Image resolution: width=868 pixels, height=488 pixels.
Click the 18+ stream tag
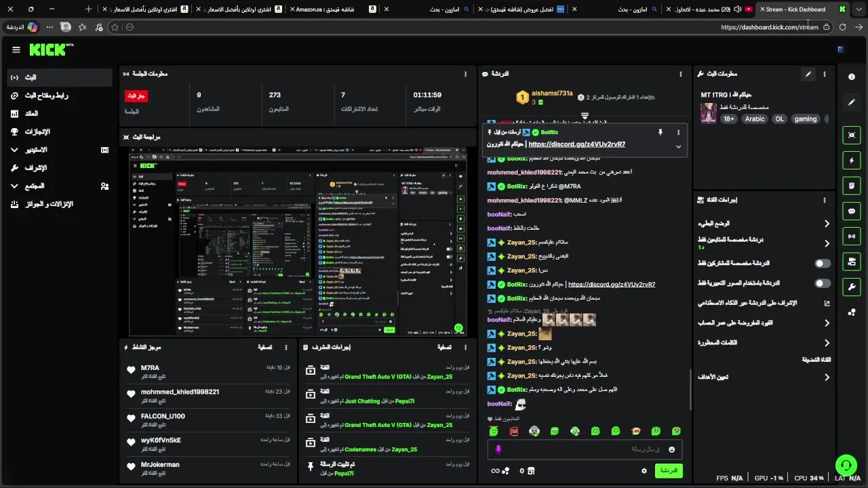coord(728,119)
